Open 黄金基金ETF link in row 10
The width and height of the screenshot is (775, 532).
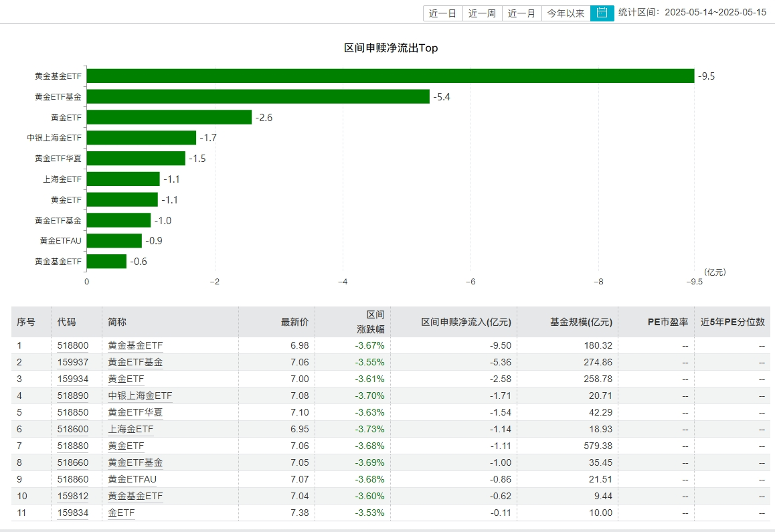pos(135,496)
